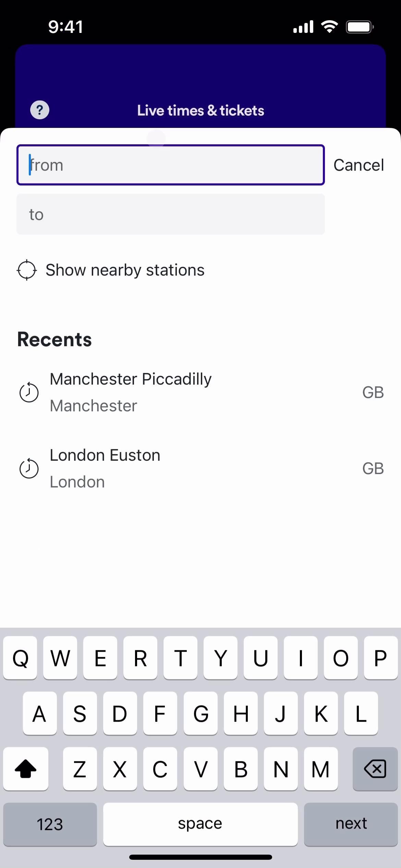Tap the Live times & tickets header
The height and width of the screenshot is (868, 401).
pos(200,110)
